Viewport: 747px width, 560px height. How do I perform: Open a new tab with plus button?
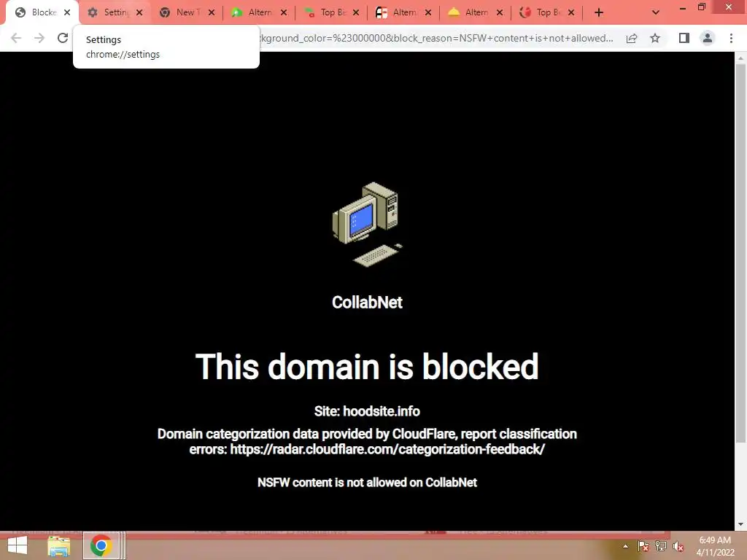point(599,13)
